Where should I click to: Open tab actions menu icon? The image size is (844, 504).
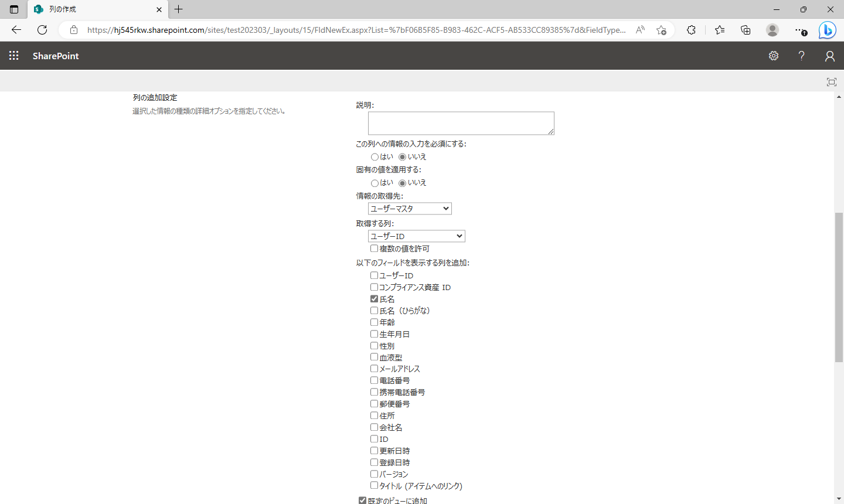pyautogui.click(x=14, y=9)
